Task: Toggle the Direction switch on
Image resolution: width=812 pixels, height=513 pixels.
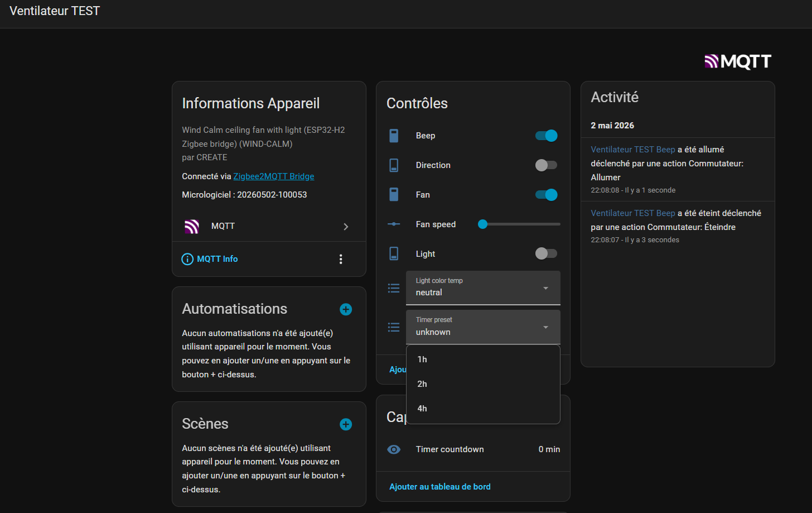Action: pyautogui.click(x=546, y=165)
